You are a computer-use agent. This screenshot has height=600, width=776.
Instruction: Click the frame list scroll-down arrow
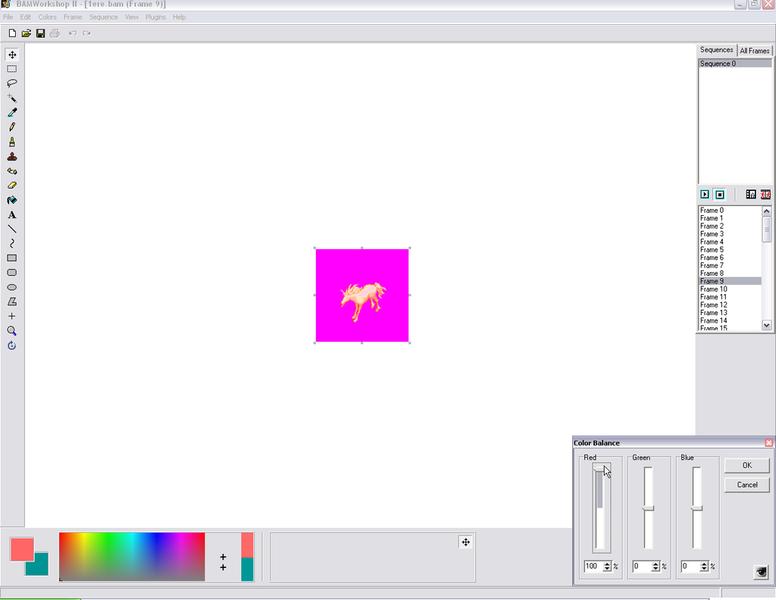coord(767,325)
